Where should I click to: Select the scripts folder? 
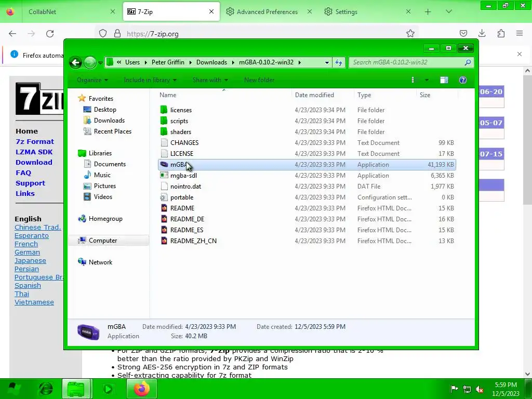click(179, 121)
